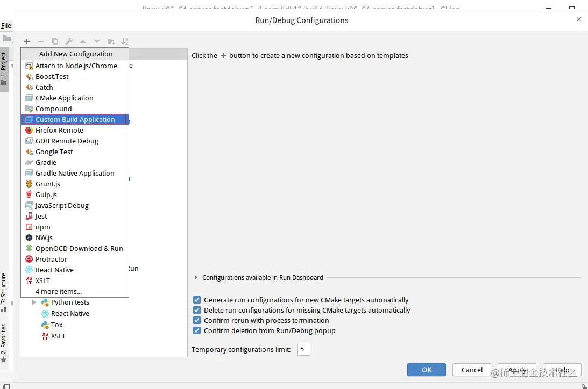Choose Boost.Test from the list

point(75,77)
